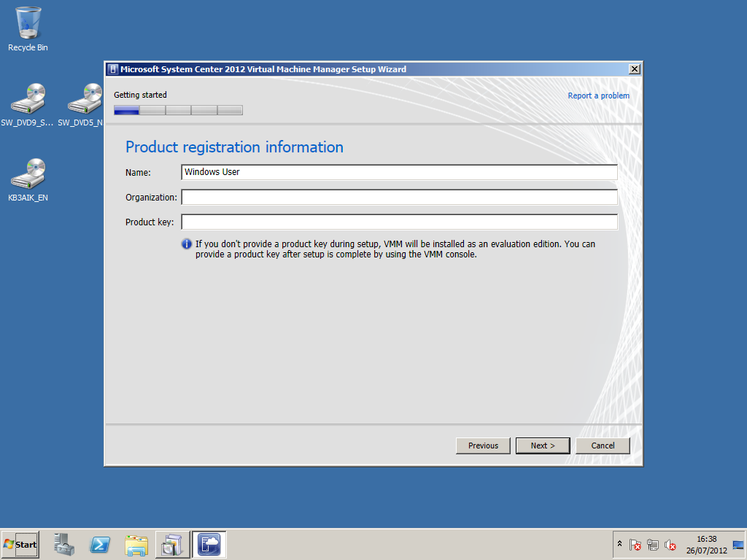Select the SW_DVD9_S... disc drive icon
The width and height of the screenshot is (747, 560).
(28, 105)
